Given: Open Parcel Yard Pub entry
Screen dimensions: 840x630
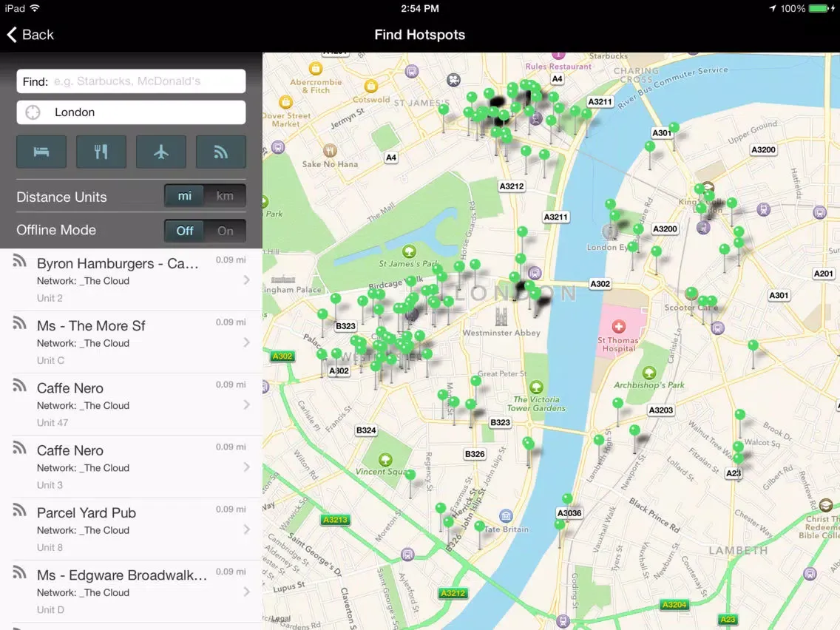Looking at the screenshot, I should coord(132,529).
